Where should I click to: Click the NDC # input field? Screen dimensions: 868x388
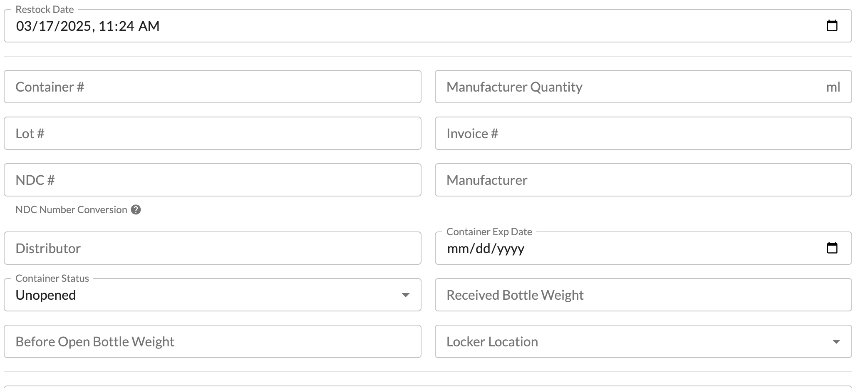click(x=213, y=180)
